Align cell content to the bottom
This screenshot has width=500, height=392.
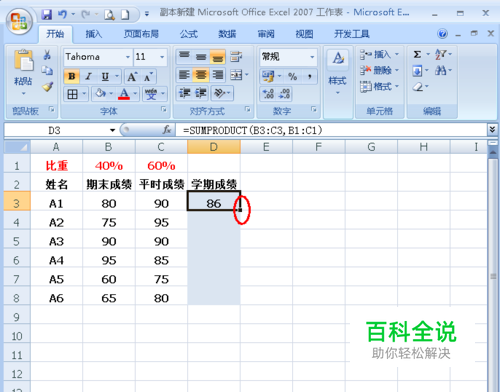218,57
